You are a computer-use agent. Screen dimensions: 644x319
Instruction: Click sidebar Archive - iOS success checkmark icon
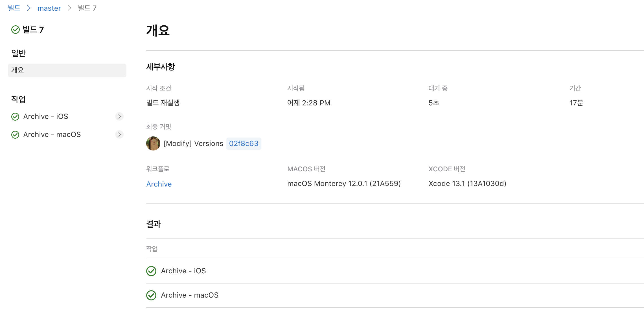(15, 117)
